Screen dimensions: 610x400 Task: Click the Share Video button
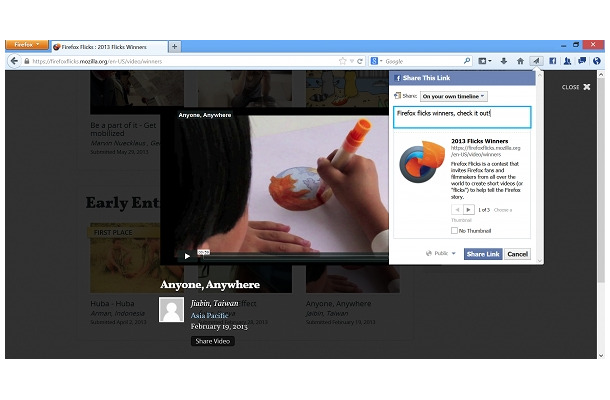(x=212, y=341)
